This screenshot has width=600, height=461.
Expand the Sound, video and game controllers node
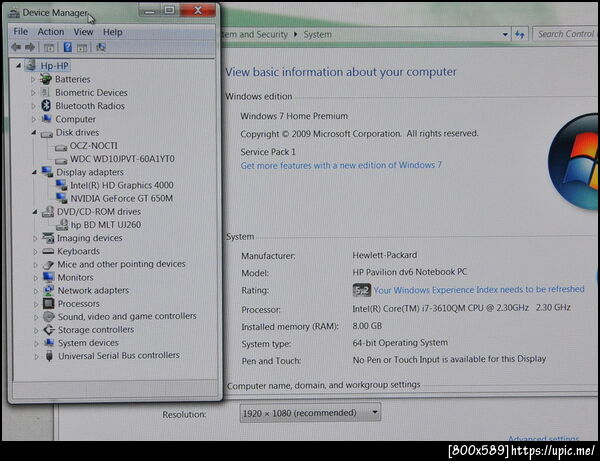(x=36, y=317)
